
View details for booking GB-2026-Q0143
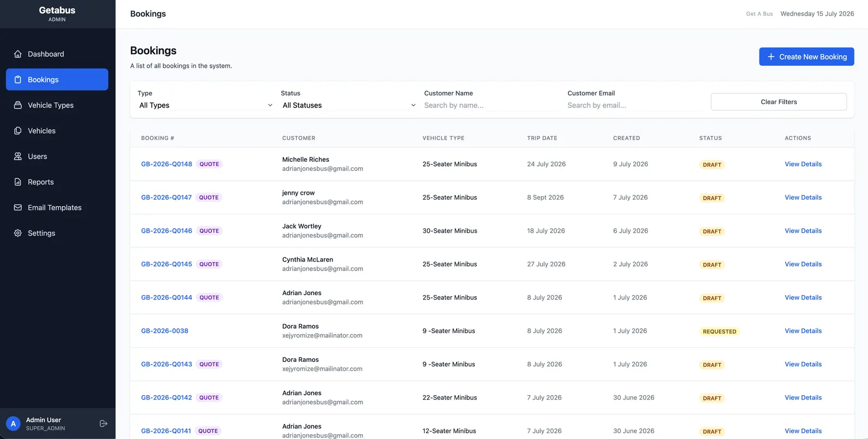803,364
